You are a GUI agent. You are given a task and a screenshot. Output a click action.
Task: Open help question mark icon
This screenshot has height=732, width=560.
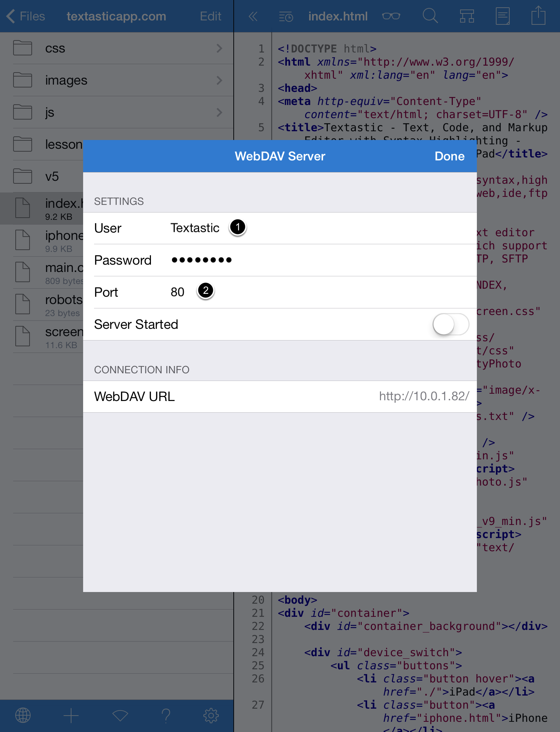point(166,716)
